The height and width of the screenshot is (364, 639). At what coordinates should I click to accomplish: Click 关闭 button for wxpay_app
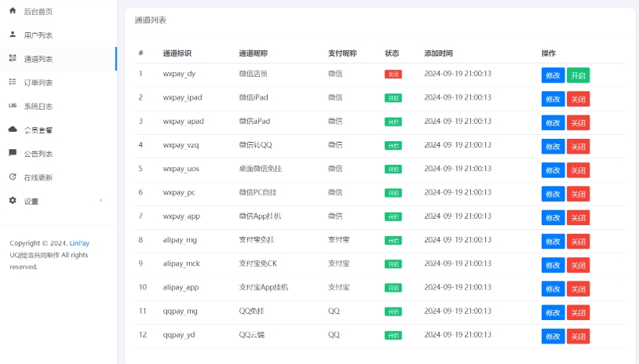(x=578, y=217)
